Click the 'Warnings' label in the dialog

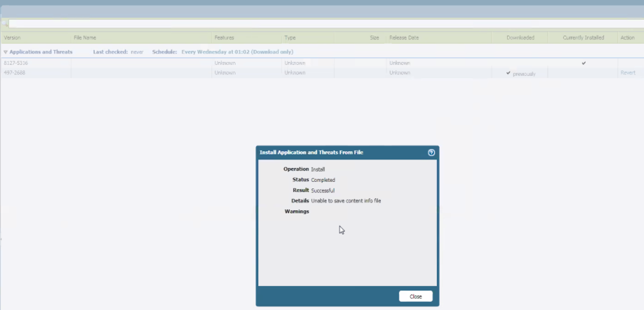coord(296,212)
